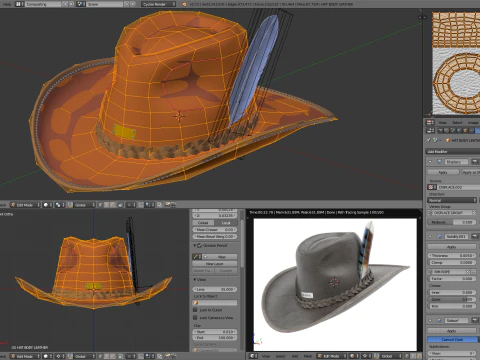Click snap magnet icon in upper viewport header
The image size is (480, 360).
click(141, 205)
